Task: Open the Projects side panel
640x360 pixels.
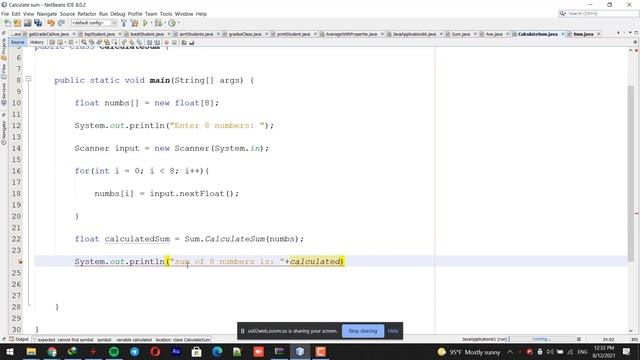Action: coord(4,49)
